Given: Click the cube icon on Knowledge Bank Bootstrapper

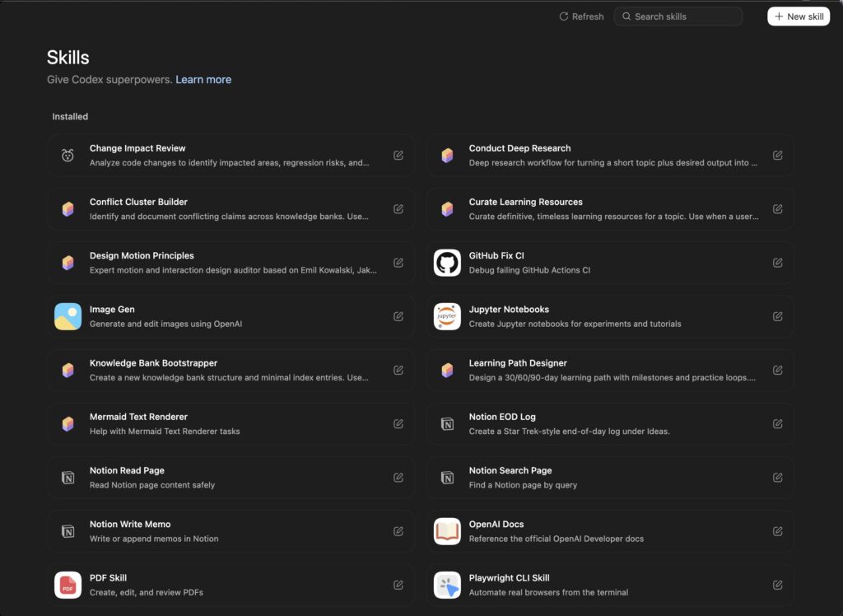Looking at the screenshot, I should (x=68, y=369).
